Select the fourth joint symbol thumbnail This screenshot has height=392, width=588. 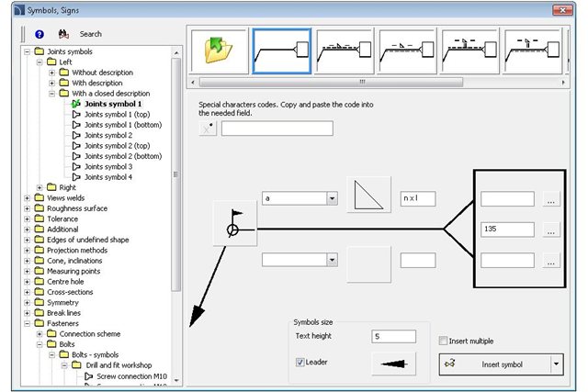[x=407, y=51]
